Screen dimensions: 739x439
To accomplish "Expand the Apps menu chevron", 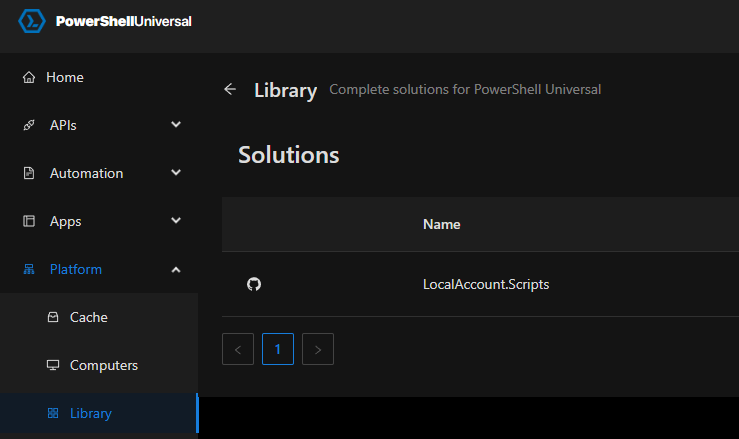I will pyautogui.click(x=176, y=221).
